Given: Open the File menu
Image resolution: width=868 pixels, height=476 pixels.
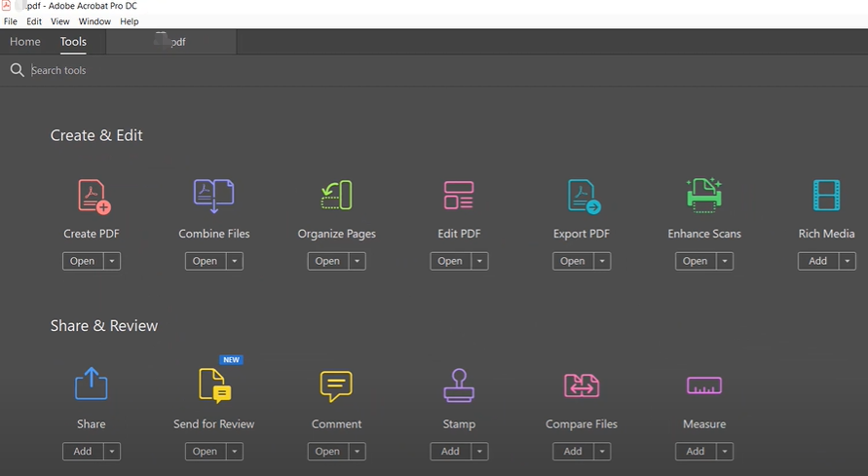Looking at the screenshot, I should pos(11,21).
